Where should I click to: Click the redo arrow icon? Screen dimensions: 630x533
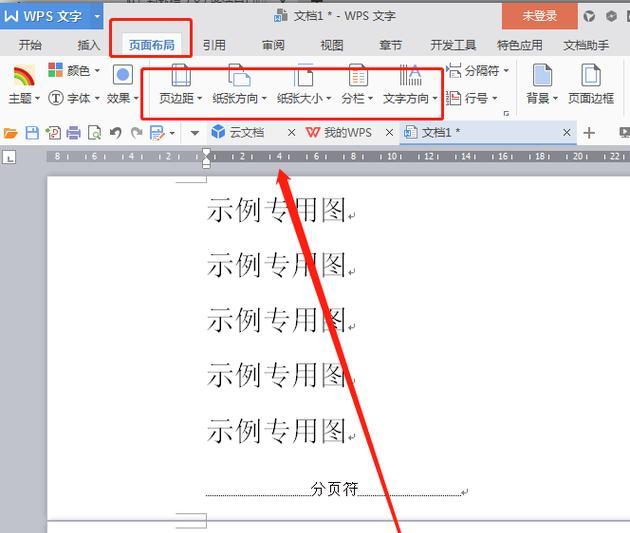(137, 133)
